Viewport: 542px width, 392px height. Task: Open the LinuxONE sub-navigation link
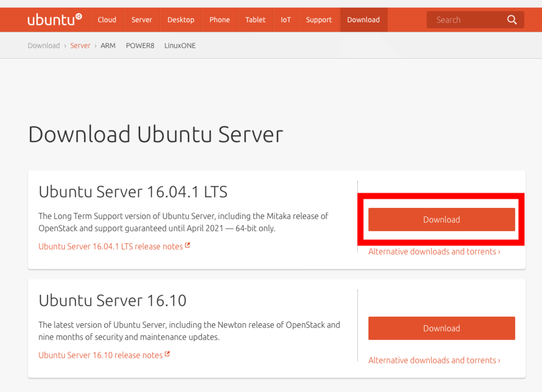click(x=180, y=45)
